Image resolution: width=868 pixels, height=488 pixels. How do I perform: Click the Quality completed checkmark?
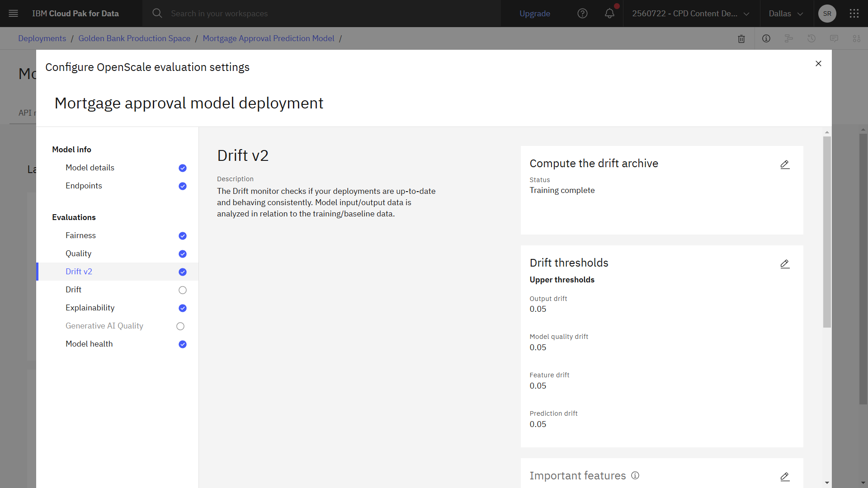coord(183,254)
